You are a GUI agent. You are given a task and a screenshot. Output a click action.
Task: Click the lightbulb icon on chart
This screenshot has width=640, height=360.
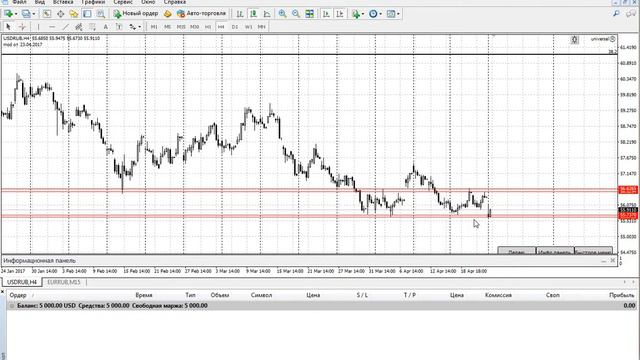coord(574,40)
